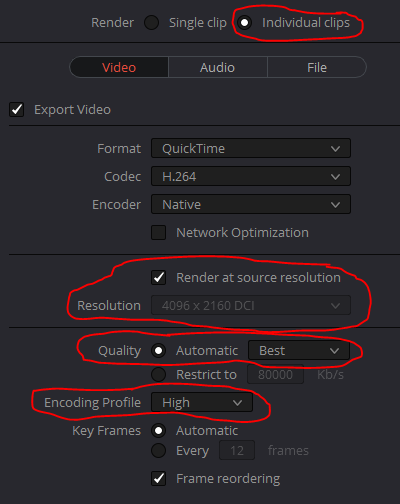This screenshot has width=400, height=504.
Task: Select Automatic key frames radio button
Action: tap(158, 431)
